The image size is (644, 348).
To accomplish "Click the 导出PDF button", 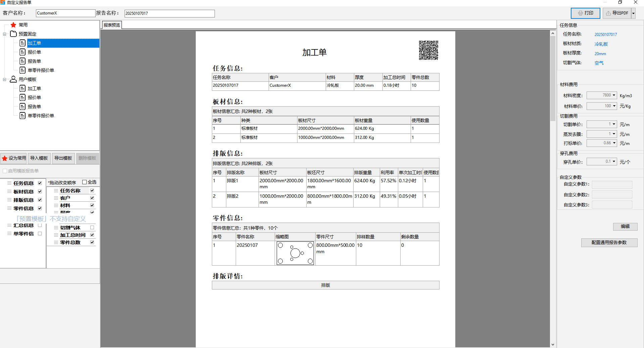I will pyautogui.click(x=617, y=13).
